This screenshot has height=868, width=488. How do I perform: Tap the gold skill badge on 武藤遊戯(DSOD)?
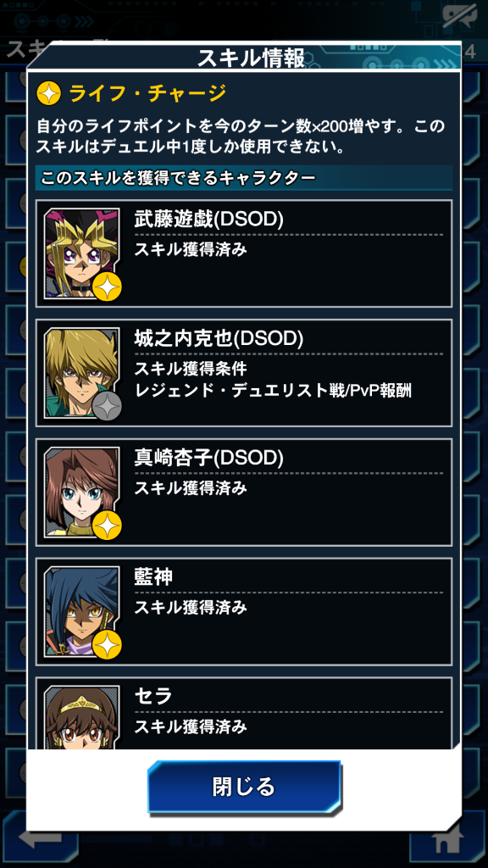pyautogui.click(x=108, y=287)
